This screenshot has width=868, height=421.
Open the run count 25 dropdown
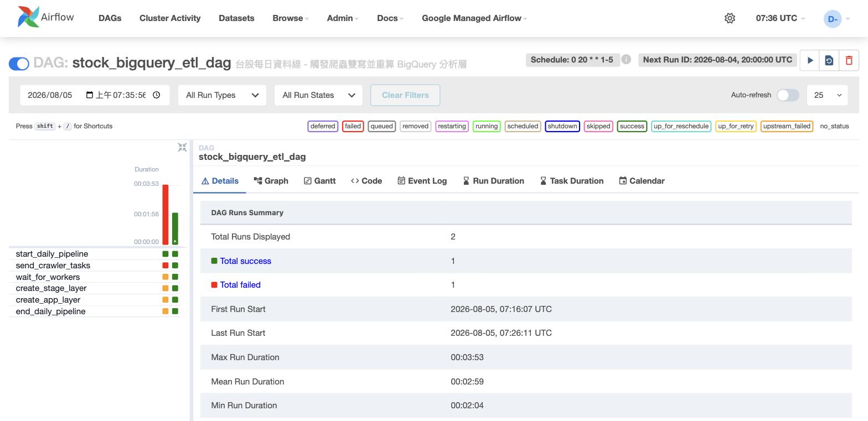point(828,95)
